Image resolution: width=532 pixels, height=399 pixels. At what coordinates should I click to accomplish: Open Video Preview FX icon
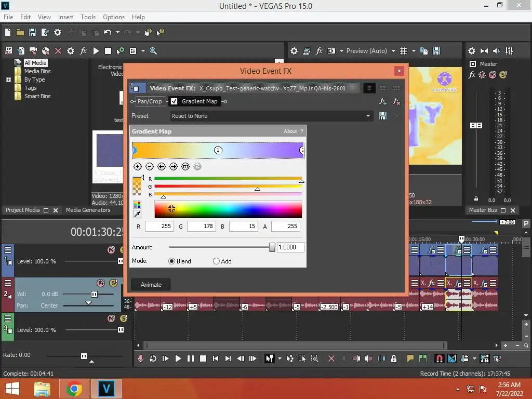coord(319,51)
